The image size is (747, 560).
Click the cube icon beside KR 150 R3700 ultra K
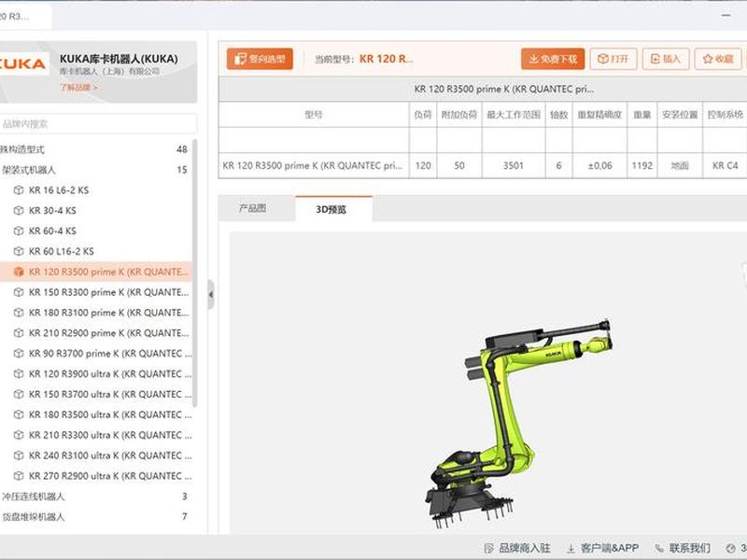tap(19, 394)
